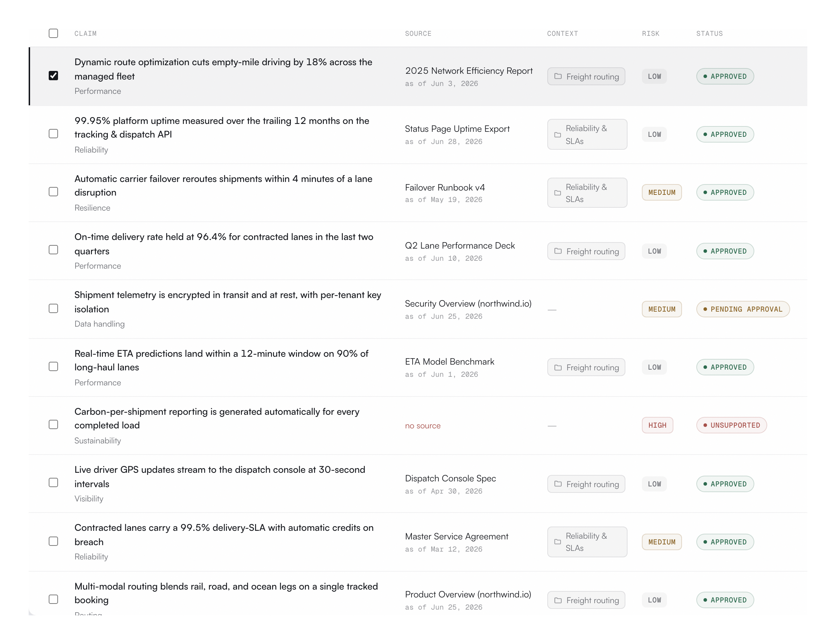This screenshot has height=644, width=836.
Task: Click MEDIUM risk badge for Master Service Agreement
Action: point(662,542)
